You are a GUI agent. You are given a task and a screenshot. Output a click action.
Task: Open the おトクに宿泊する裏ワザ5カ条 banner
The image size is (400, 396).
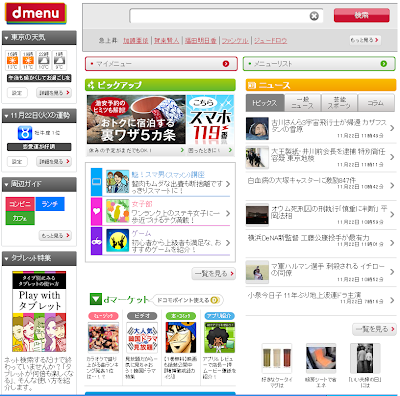pyautogui.click(x=136, y=119)
